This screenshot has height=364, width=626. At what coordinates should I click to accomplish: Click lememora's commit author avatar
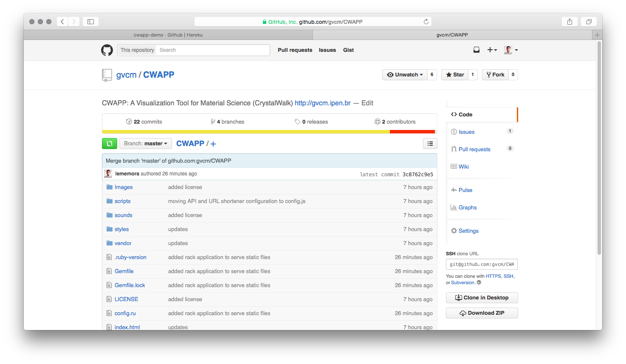coord(108,174)
